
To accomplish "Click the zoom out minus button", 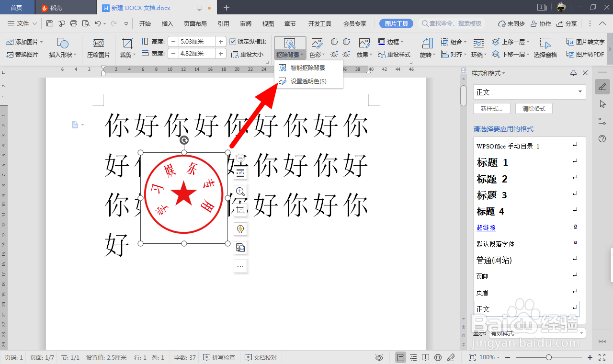I will tap(508, 357).
